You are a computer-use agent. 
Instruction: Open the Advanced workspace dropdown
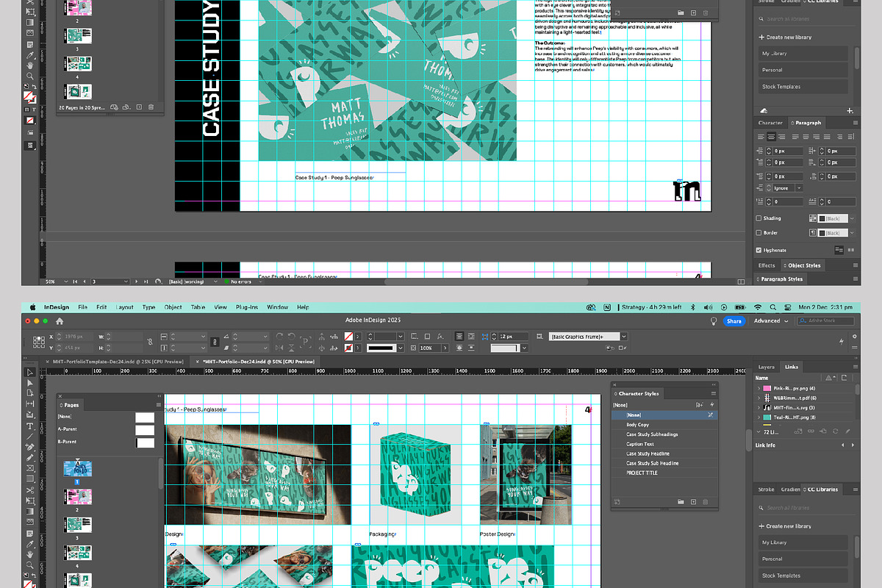pos(770,321)
